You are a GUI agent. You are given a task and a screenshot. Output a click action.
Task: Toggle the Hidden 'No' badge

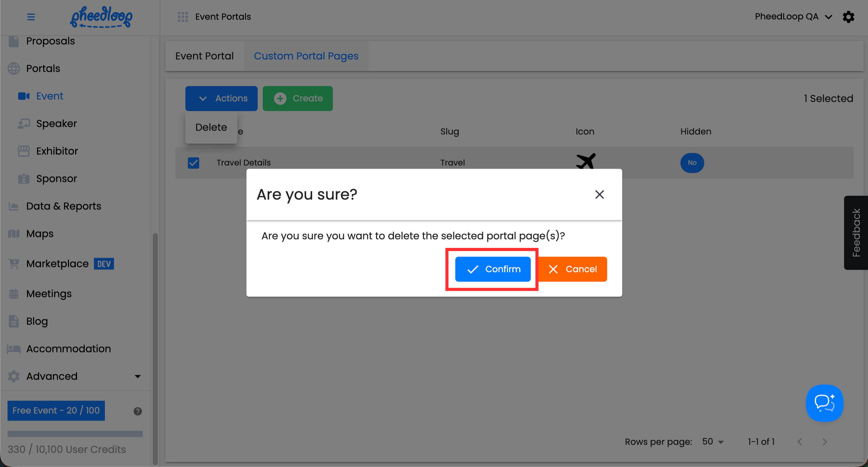click(692, 163)
